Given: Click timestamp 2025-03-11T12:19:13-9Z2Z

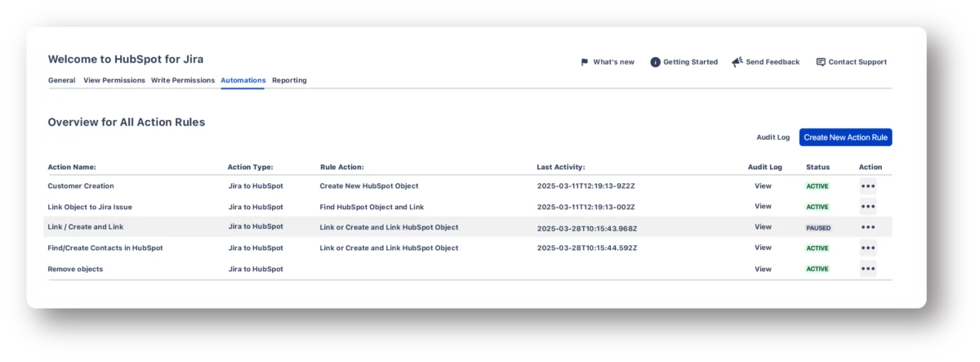Looking at the screenshot, I should coord(586,186).
